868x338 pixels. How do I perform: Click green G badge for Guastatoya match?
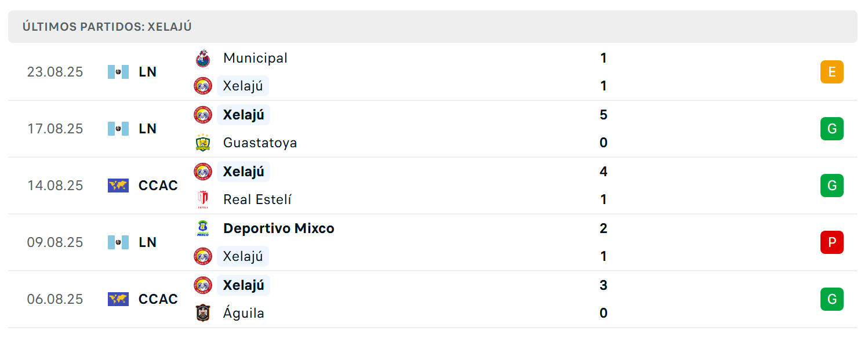click(x=831, y=129)
